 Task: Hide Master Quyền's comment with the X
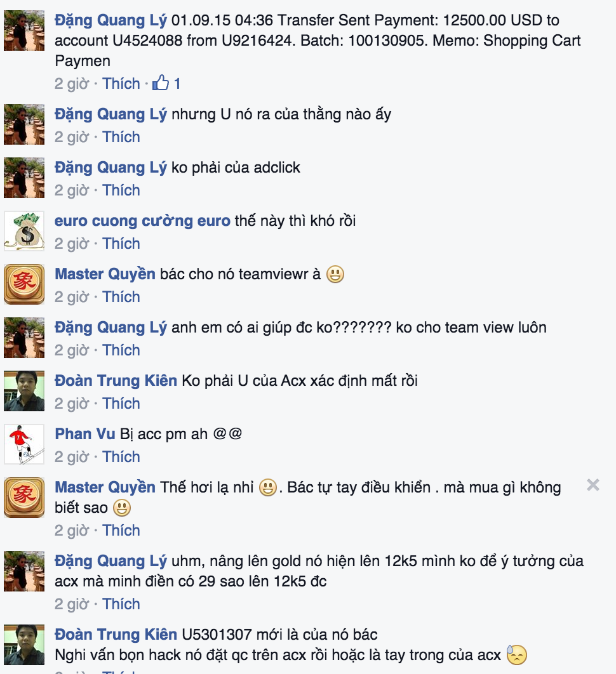tap(593, 486)
